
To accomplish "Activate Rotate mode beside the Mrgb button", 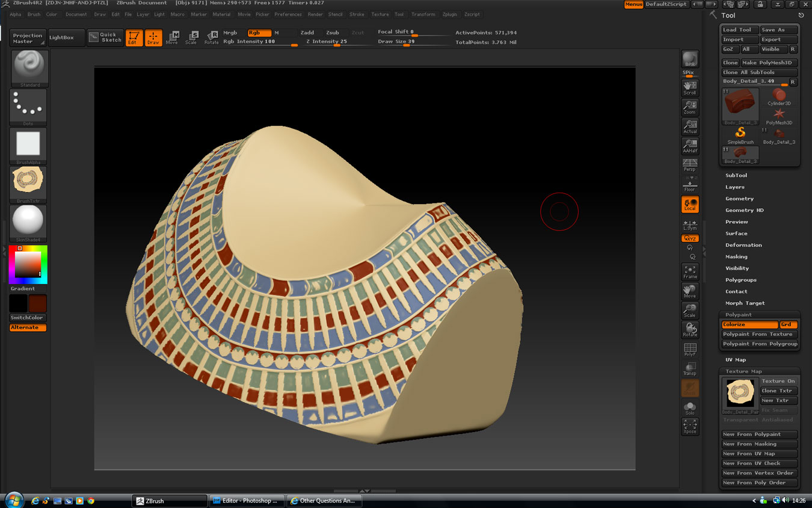I will tap(211, 38).
